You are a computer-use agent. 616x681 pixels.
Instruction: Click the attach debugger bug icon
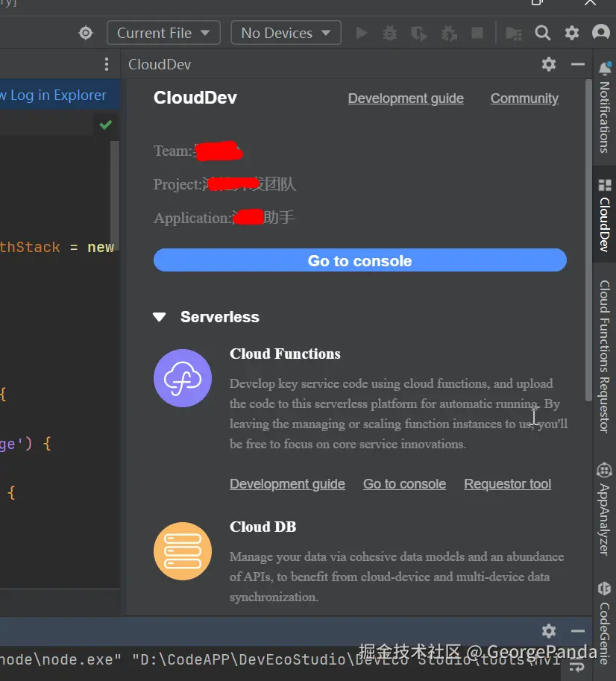point(449,33)
